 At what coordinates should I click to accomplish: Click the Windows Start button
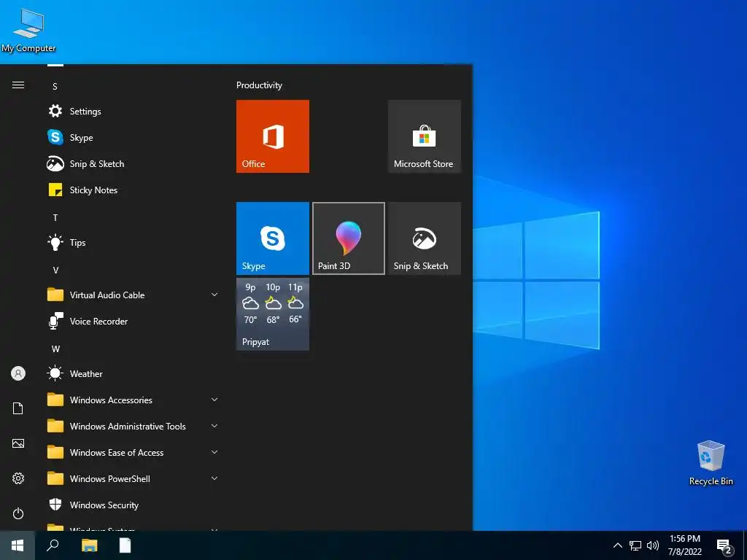pyautogui.click(x=18, y=545)
